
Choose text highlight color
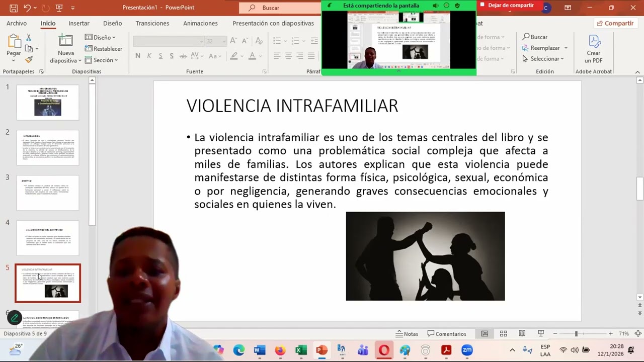coord(234,56)
